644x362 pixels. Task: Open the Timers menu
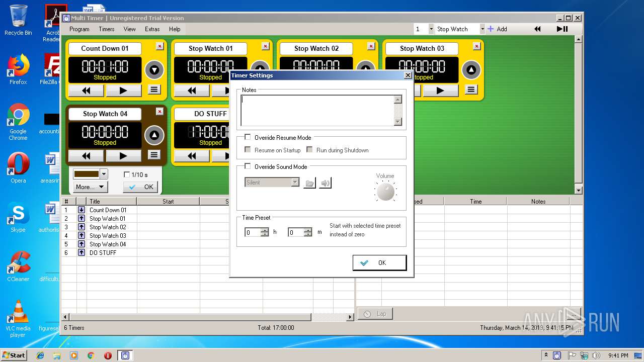coord(107,29)
